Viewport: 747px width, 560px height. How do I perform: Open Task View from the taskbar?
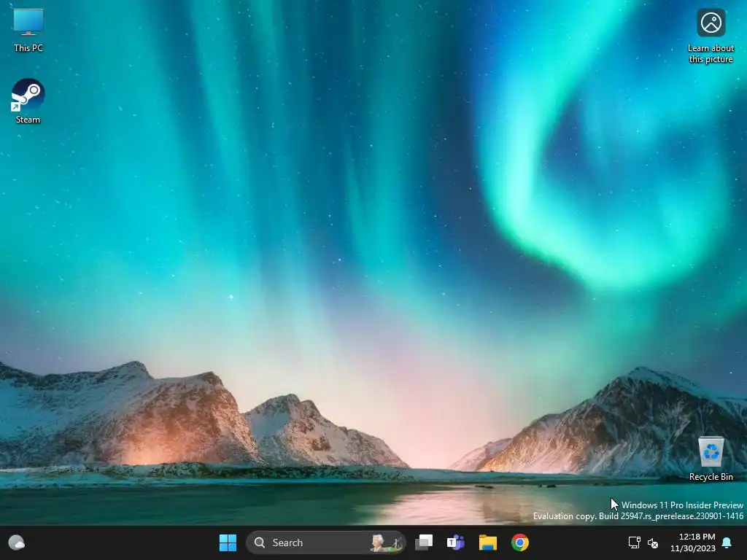(x=424, y=542)
